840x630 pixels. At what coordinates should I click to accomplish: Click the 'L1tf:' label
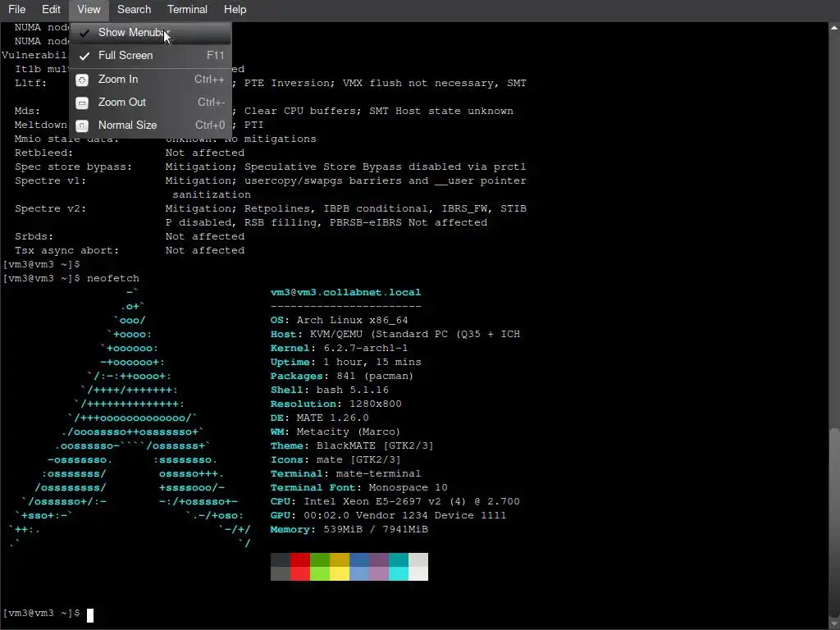30,84
